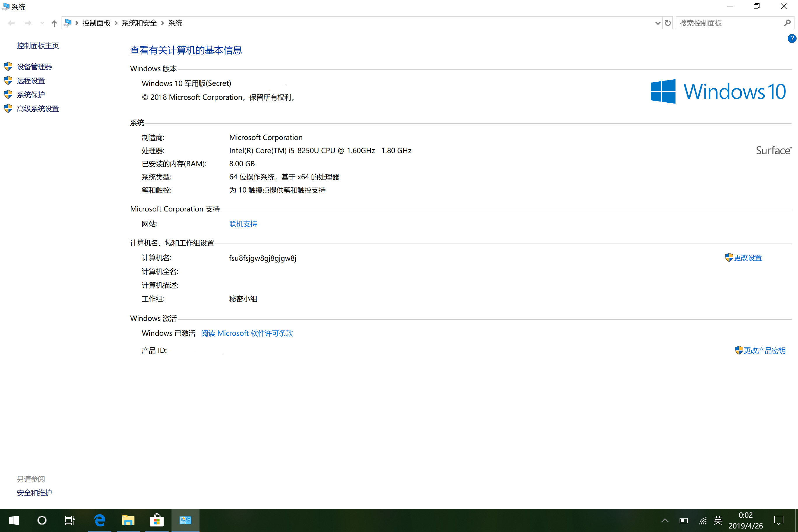798x532 pixels.
Task: Show hidden system tray icons
Action: pyautogui.click(x=665, y=520)
